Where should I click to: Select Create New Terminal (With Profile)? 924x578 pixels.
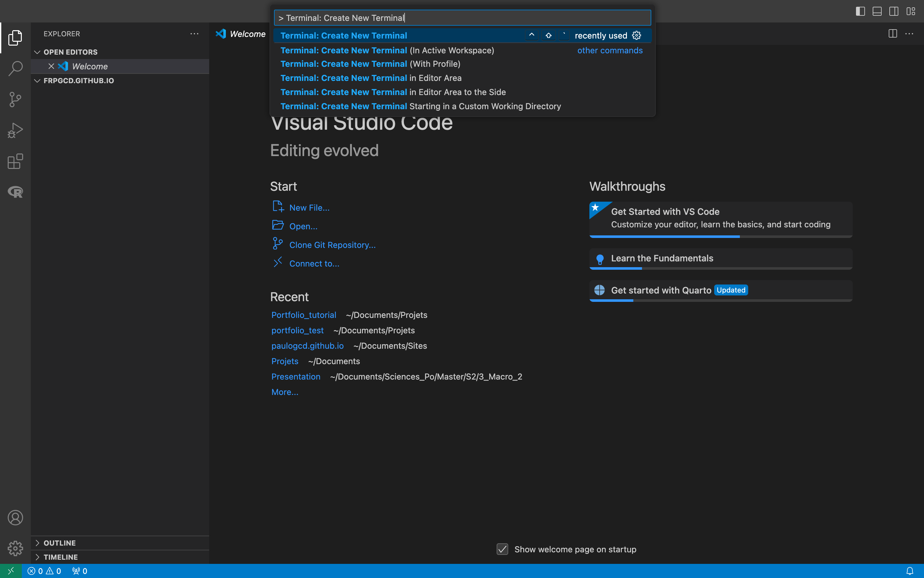point(462,64)
